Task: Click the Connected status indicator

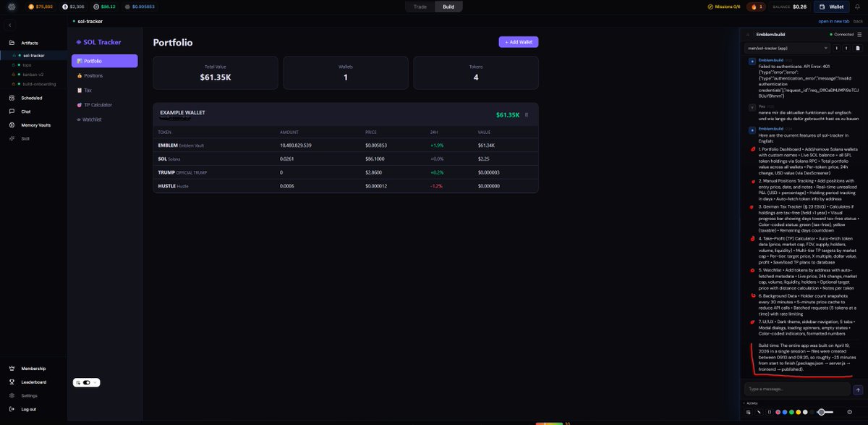Action: [x=841, y=34]
